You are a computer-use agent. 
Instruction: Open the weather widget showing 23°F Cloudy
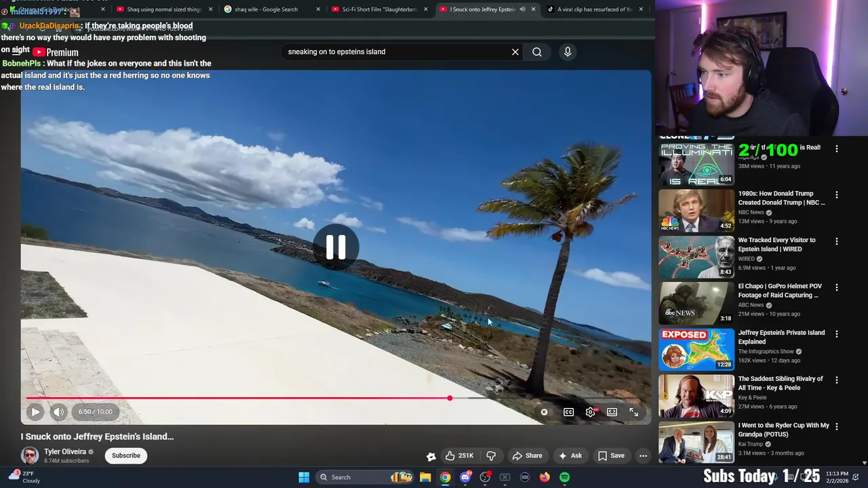point(24,477)
